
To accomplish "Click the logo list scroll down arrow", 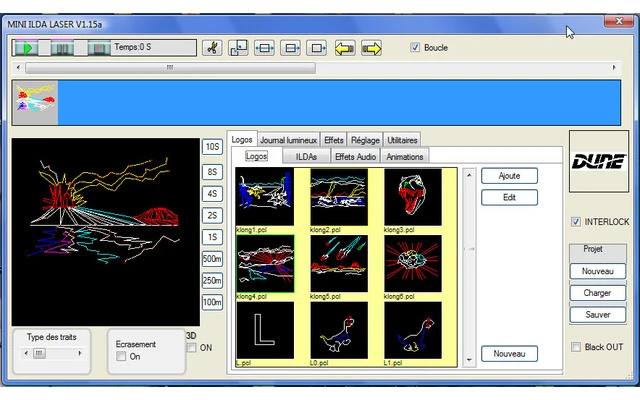I will click(x=469, y=360).
